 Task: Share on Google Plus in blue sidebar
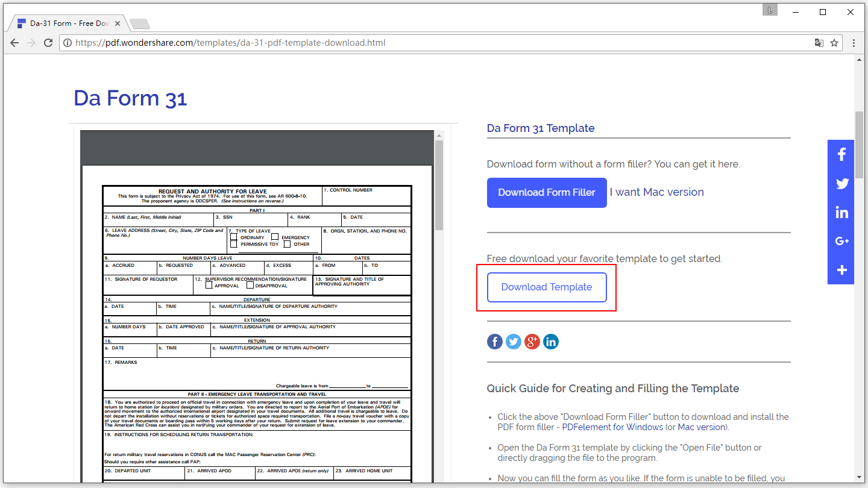[841, 241]
